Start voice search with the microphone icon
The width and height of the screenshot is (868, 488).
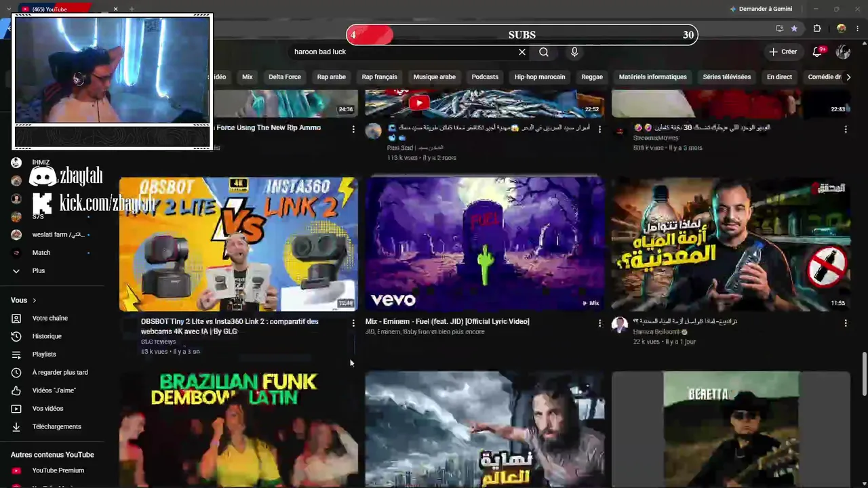(574, 52)
